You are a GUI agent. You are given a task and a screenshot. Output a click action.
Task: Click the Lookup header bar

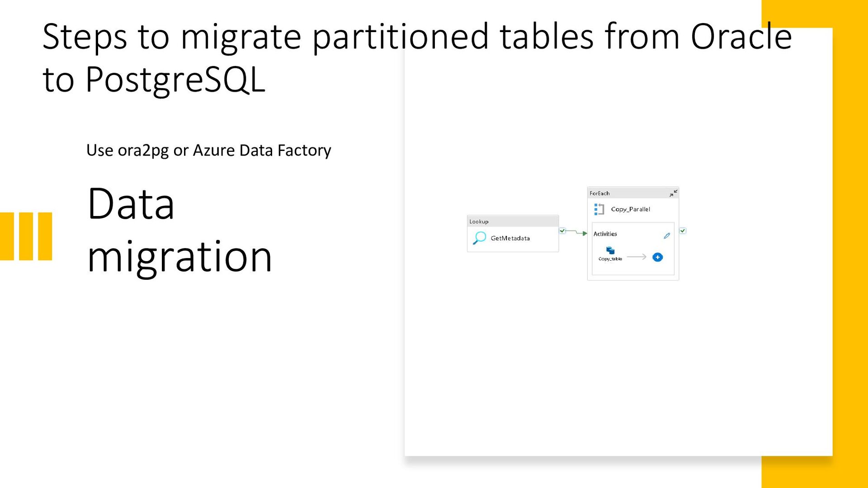point(513,221)
